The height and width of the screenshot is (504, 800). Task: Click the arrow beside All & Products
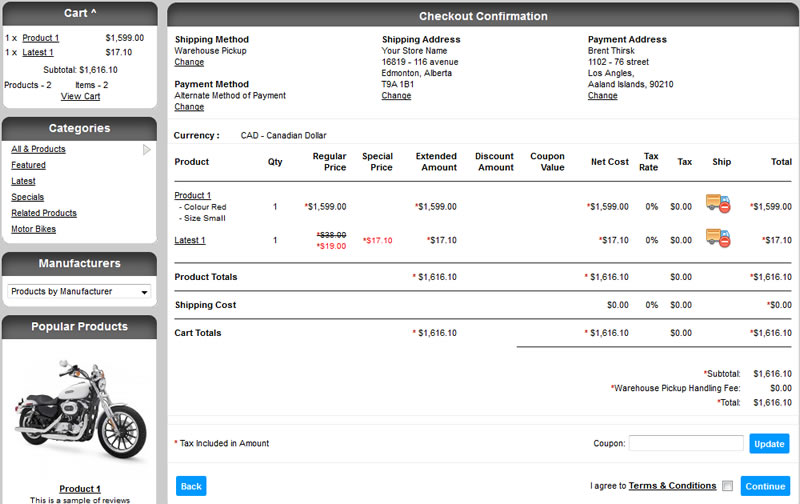click(x=146, y=149)
